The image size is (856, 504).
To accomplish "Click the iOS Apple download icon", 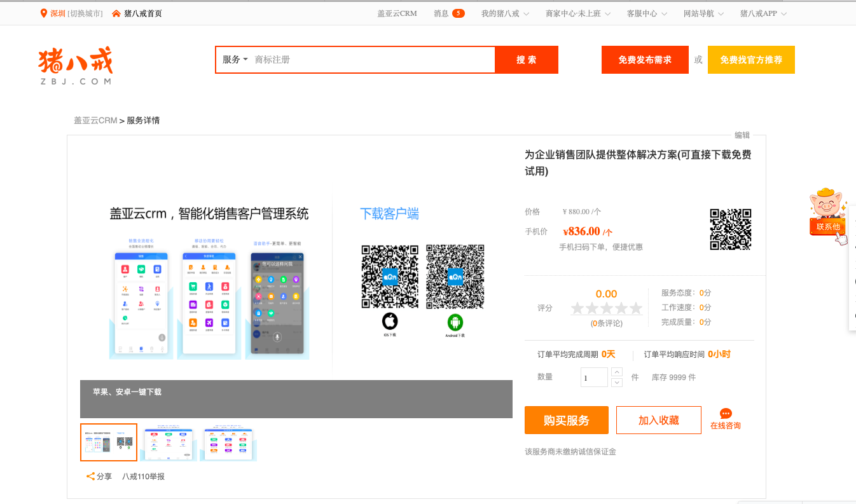I will (390, 322).
